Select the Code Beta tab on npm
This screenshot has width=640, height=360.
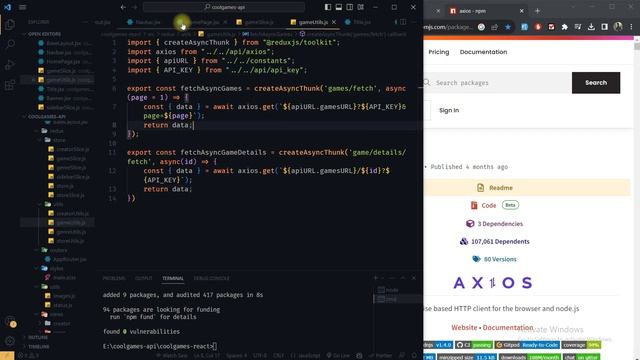point(494,205)
